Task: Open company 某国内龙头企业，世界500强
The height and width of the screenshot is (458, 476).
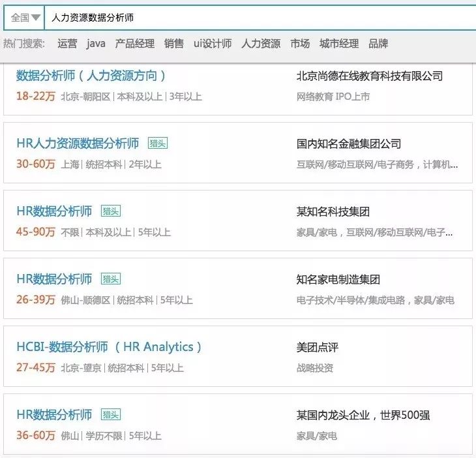Action: coord(363,415)
